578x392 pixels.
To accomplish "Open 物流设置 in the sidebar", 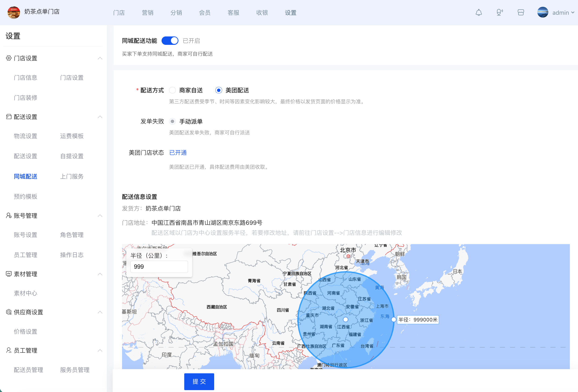I will coord(25,136).
